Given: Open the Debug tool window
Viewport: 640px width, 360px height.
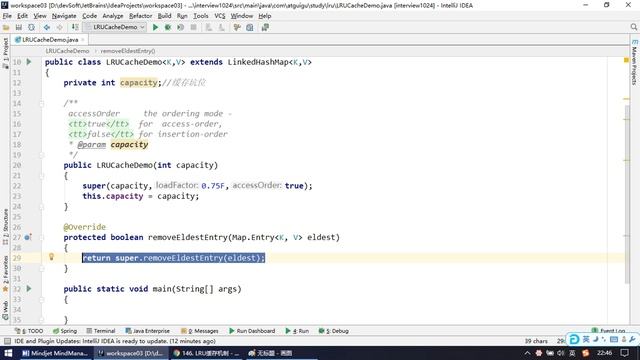Looking at the screenshot, I should 333,331.
